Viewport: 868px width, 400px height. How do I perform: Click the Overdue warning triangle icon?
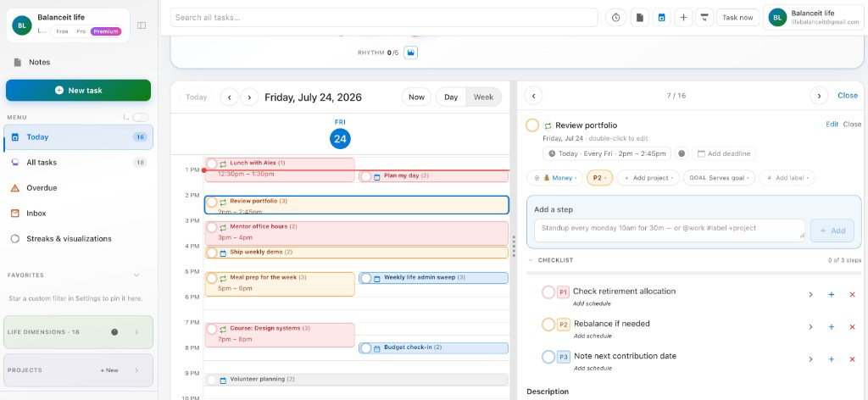[x=15, y=188]
